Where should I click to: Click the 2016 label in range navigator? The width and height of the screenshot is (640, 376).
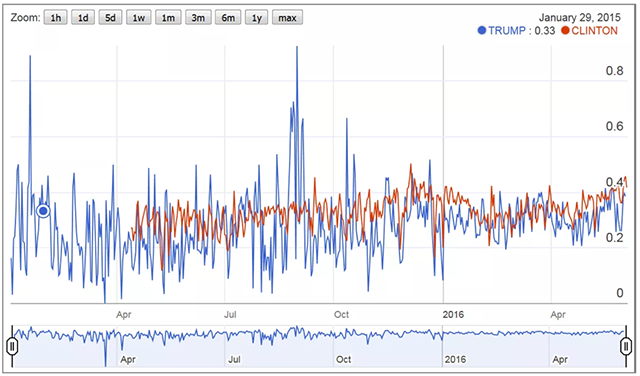tap(455, 359)
